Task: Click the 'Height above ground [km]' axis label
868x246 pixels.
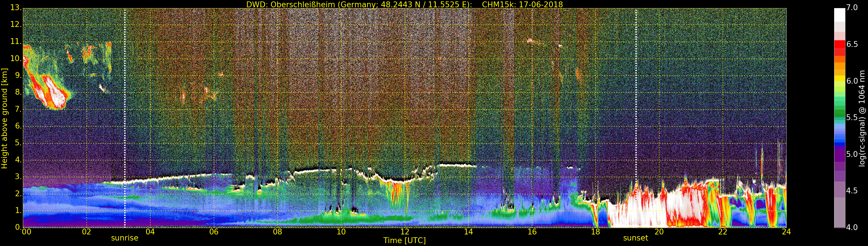Action: 4,118
